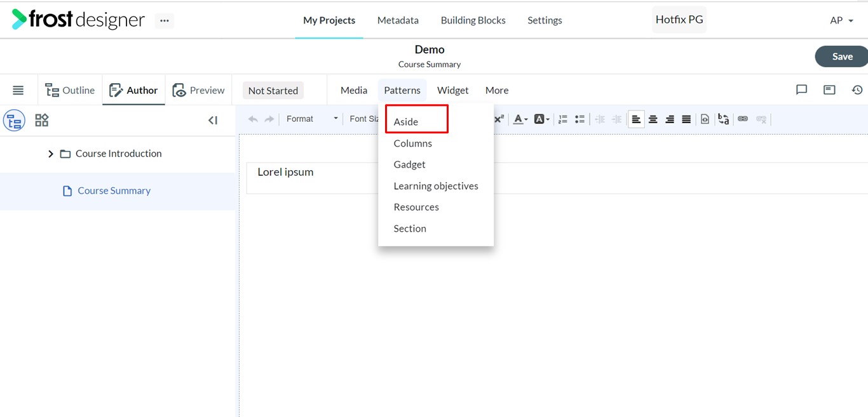Open the notes panel icon
The image size is (868, 417).
coord(829,90)
